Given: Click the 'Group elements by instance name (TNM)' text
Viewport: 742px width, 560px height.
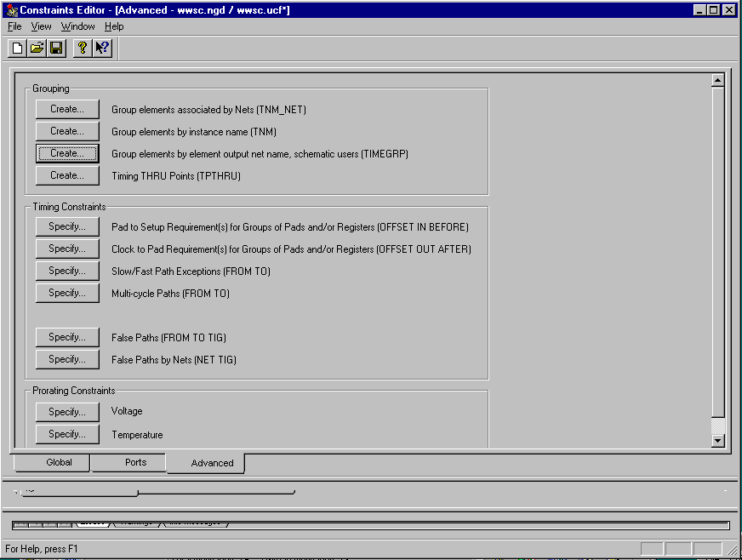Looking at the screenshot, I should [x=194, y=132].
